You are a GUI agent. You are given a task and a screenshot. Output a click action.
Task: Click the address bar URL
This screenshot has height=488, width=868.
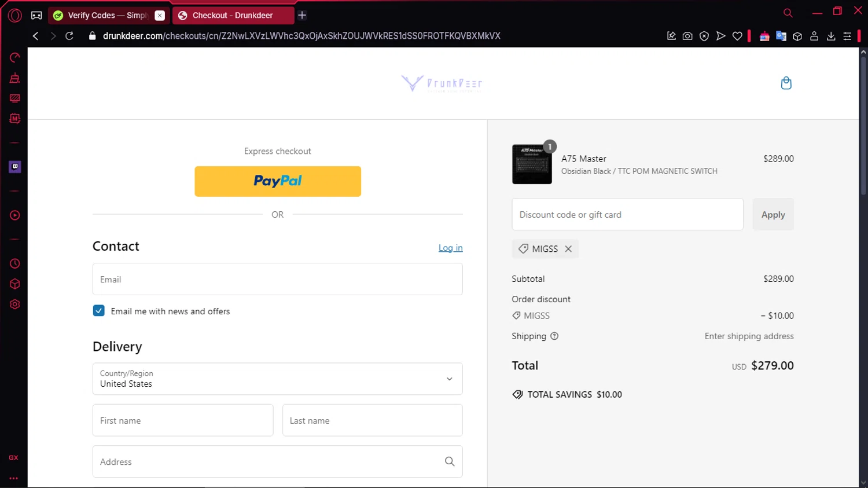coord(301,36)
